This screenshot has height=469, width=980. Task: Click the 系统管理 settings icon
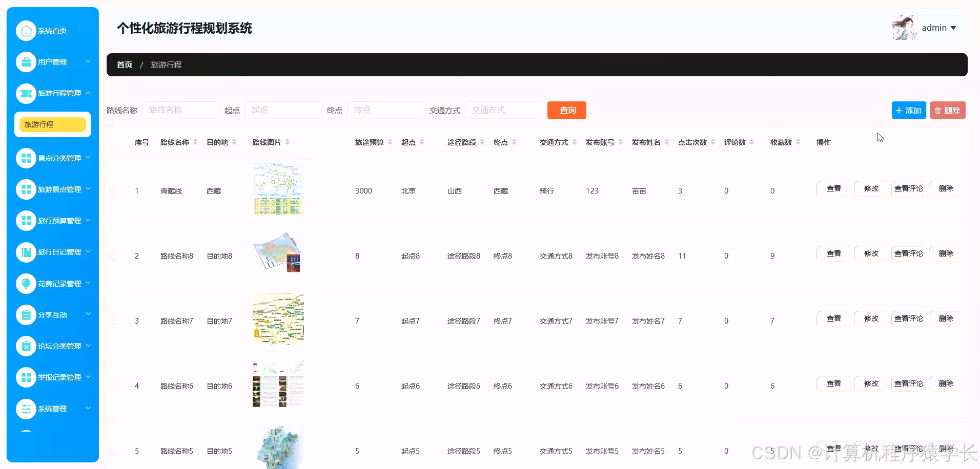point(26,409)
